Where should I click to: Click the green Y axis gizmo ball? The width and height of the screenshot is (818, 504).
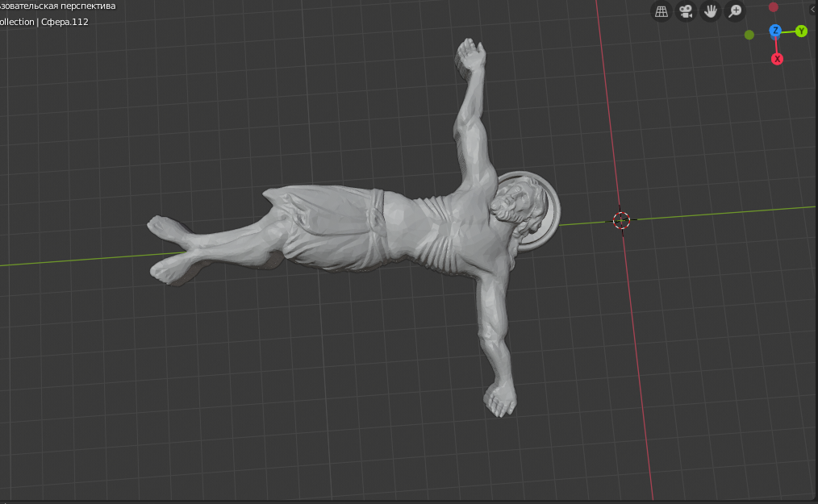tap(801, 31)
